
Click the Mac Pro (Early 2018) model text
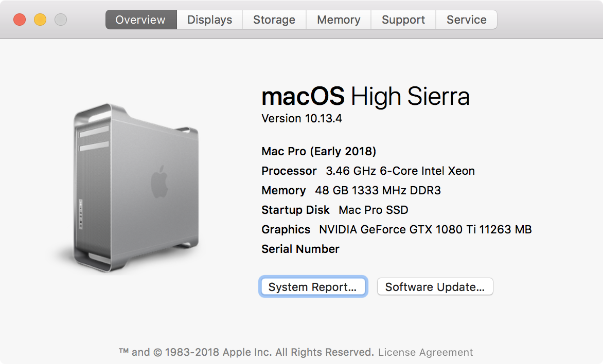point(319,152)
